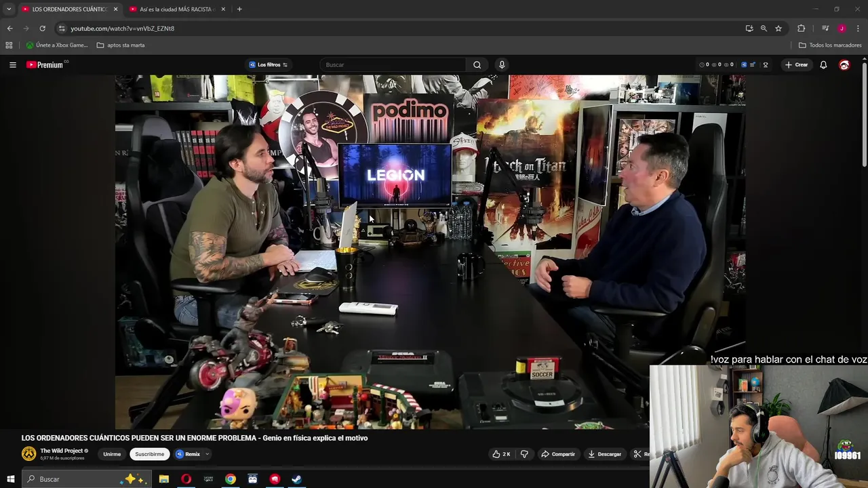Click the Suscribirme subscribe button

coord(149,454)
